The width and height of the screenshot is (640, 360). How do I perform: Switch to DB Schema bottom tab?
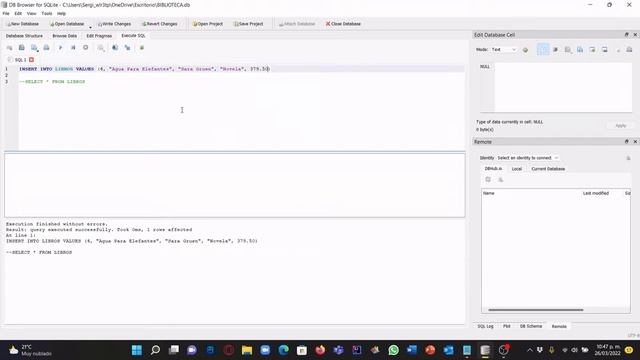click(x=531, y=326)
